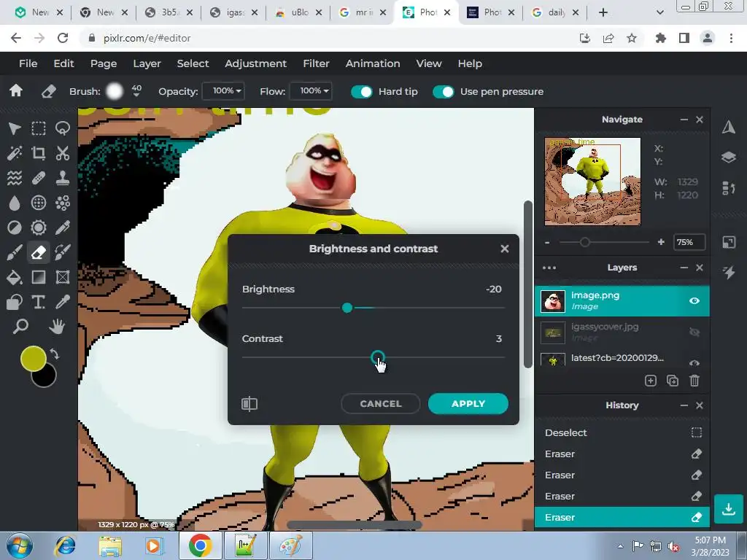Click the Contrast slider handle
Image resolution: width=747 pixels, height=560 pixels.
point(377,357)
